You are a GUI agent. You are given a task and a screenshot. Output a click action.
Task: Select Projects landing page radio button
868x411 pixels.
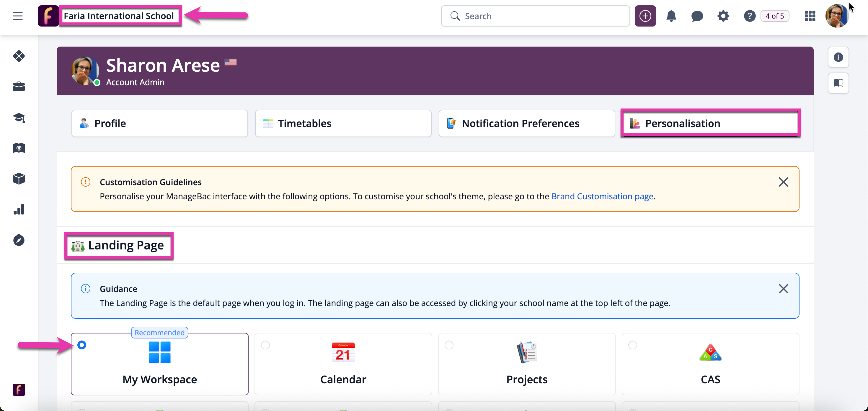[449, 345]
